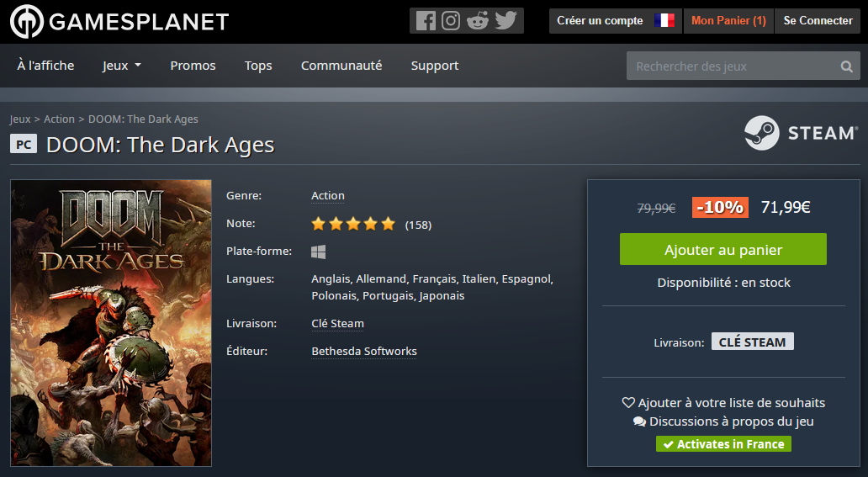Screen dimensions: 868x477
Task: Open the Support page
Action: 435,66
